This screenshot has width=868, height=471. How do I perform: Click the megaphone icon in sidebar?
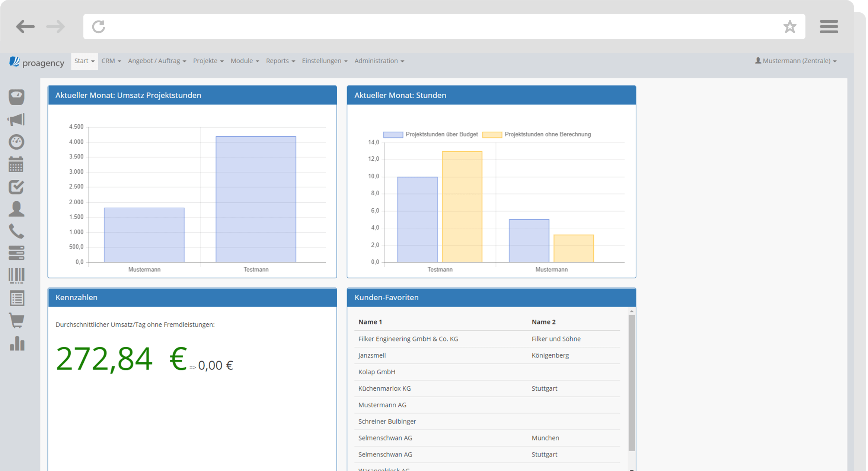[16, 119]
